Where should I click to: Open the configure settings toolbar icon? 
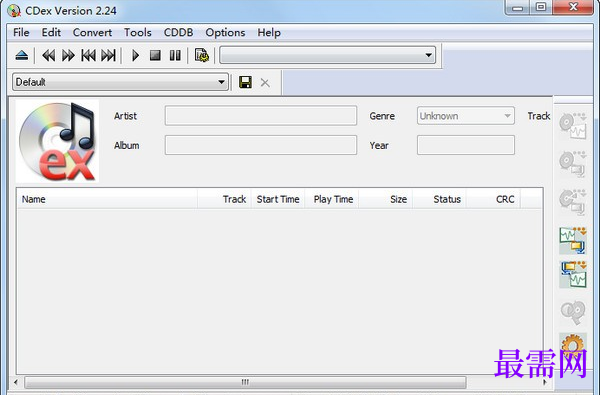(202, 55)
